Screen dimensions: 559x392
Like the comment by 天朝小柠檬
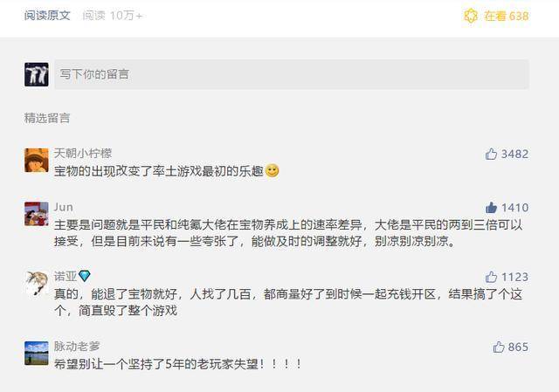click(491, 154)
